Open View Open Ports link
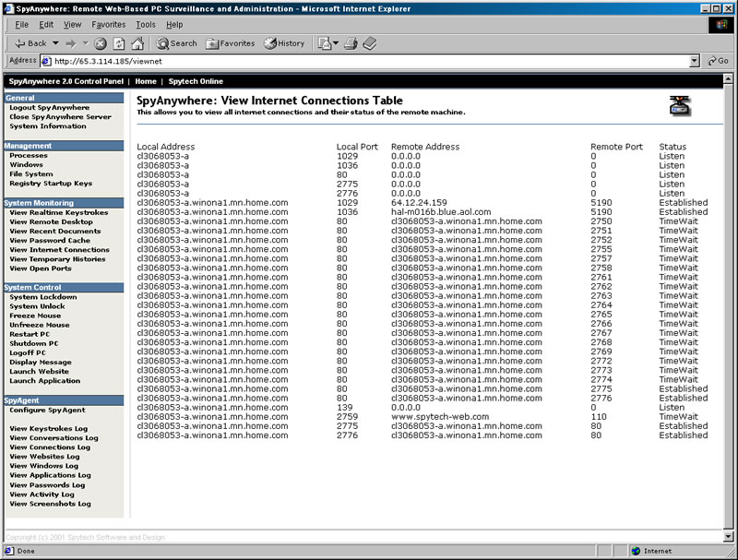The height and width of the screenshot is (560, 738). pos(41,268)
